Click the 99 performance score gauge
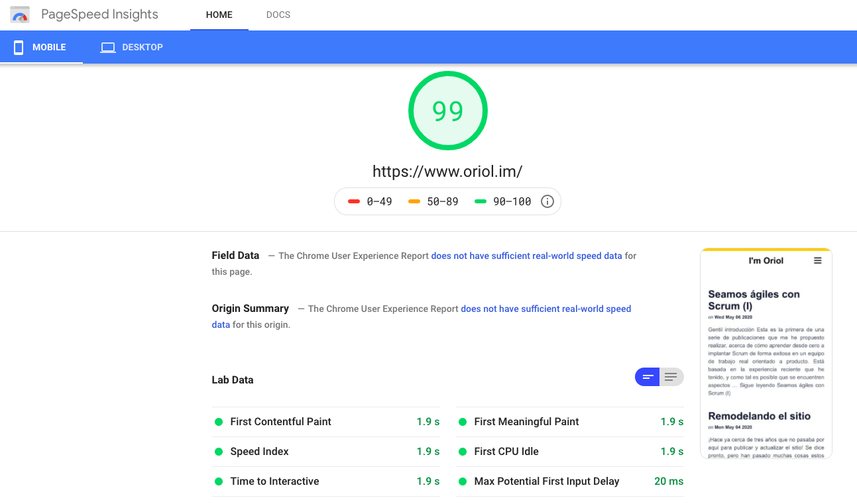The width and height of the screenshot is (857, 504). 447,111
